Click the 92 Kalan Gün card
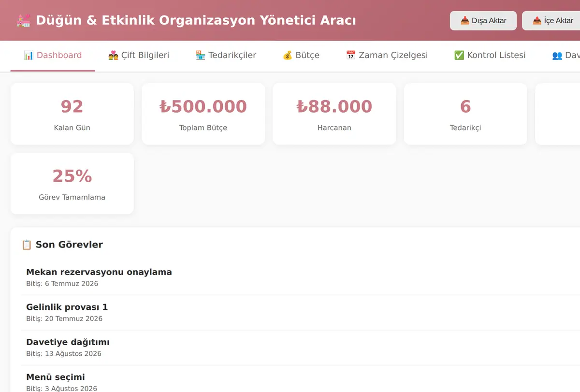Image resolution: width=580 pixels, height=392 pixels. coord(72,114)
